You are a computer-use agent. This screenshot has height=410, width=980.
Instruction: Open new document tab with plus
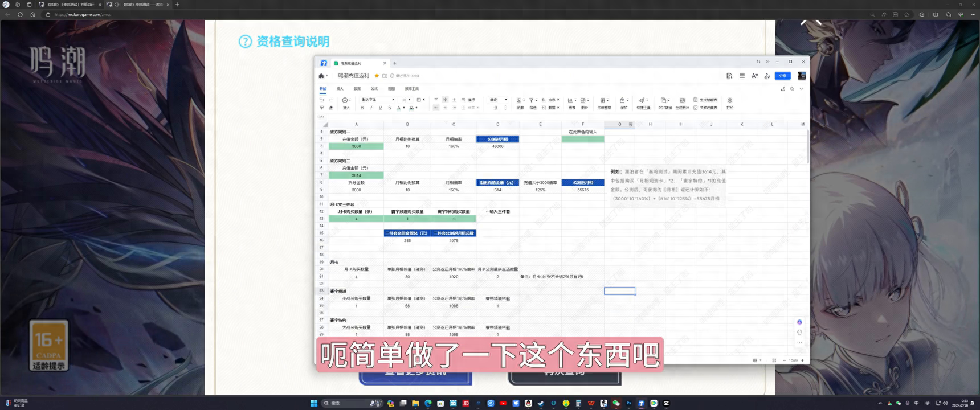[395, 63]
